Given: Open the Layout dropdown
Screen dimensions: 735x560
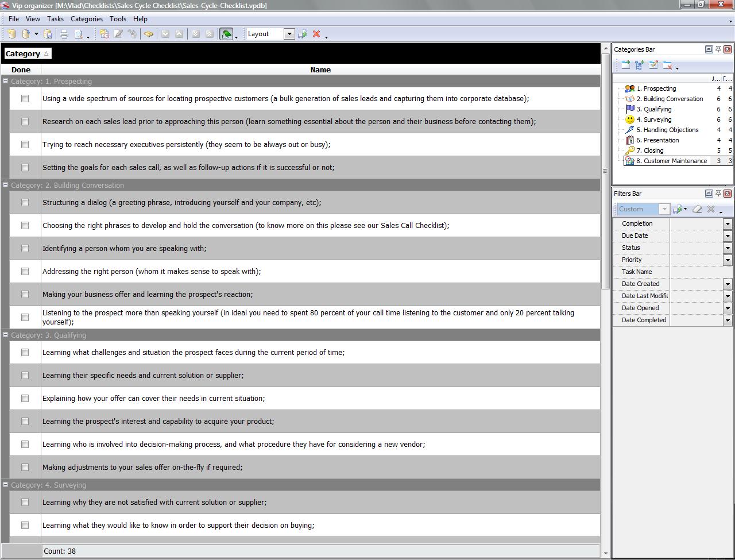Looking at the screenshot, I should 289,34.
